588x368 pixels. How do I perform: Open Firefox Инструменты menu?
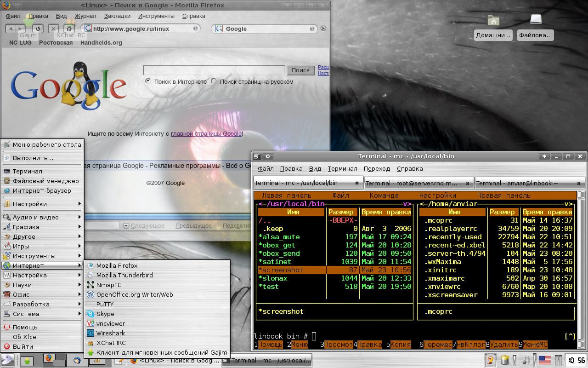tap(156, 16)
